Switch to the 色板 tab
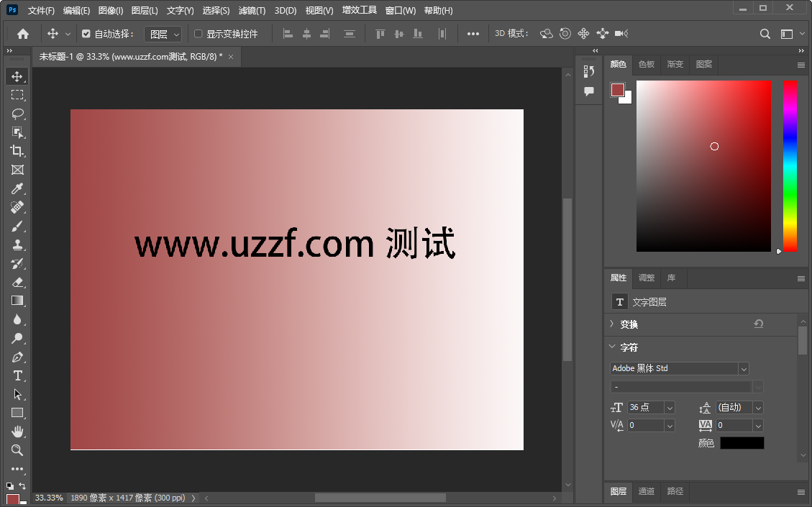The width and height of the screenshot is (812, 507). [645, 65]
